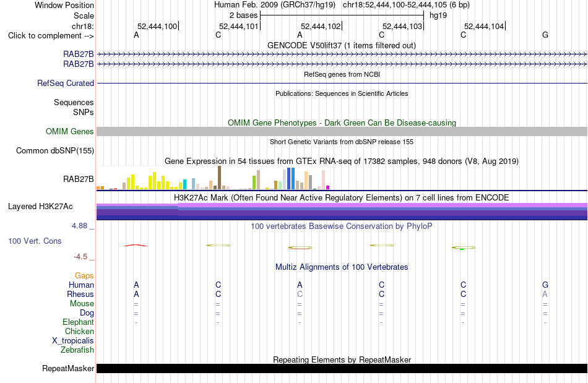Click the 'Click to complement -->' label

(x=51, y=36)
